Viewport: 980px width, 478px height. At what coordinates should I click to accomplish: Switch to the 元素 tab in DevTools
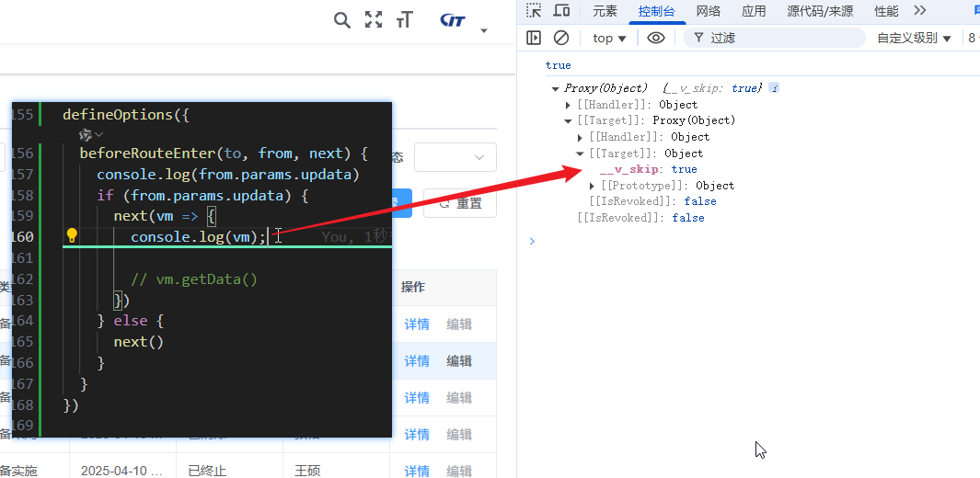coord(605,11)
